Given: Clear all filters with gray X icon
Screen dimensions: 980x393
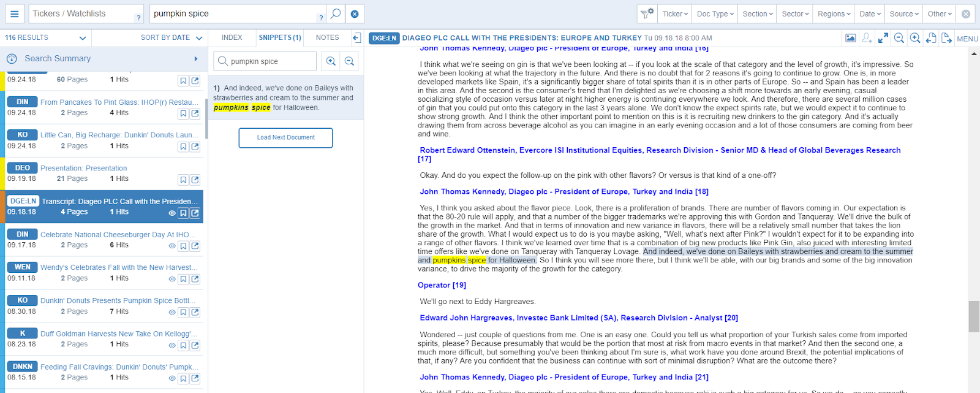Looking at the screenshot, I should coord(966,14).
